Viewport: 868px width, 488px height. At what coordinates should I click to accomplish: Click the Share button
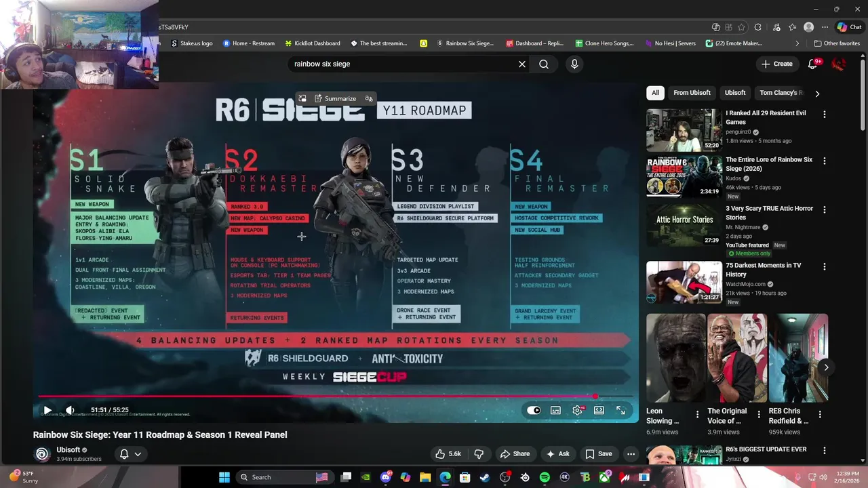point(515,454)
